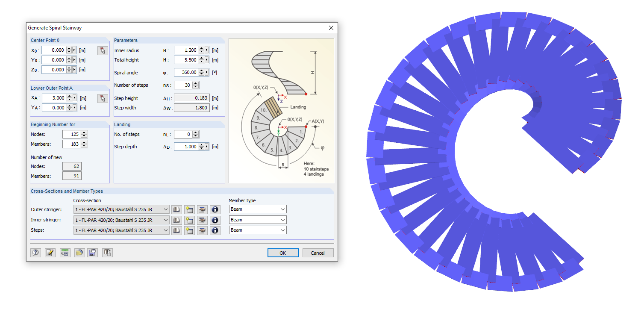Load saved stairway parameters from file
This screenshot has width=644, height=318.
(x=79, y=253)
